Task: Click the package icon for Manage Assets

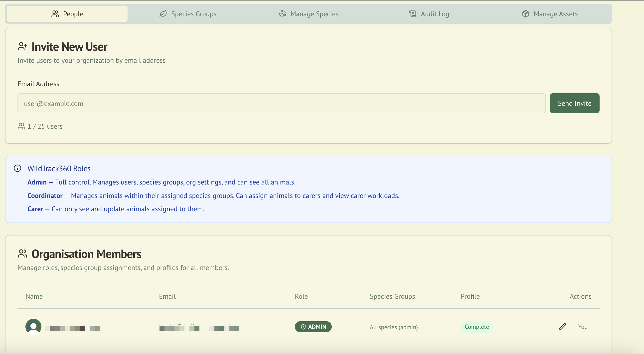Action: point(526,14)
